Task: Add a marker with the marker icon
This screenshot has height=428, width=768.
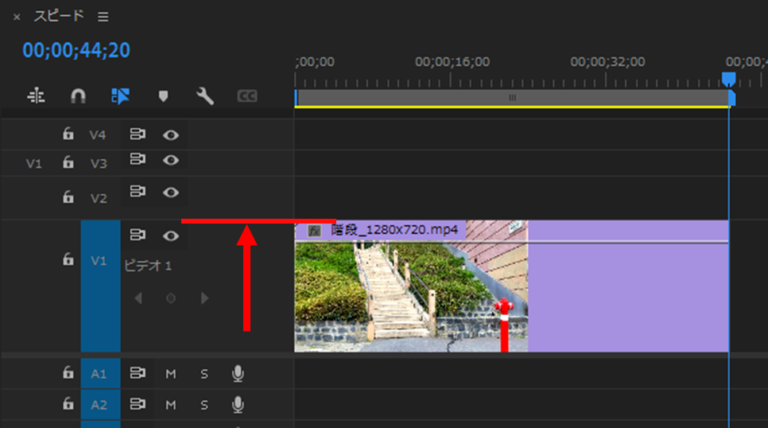Action: [x=163, y=96]
